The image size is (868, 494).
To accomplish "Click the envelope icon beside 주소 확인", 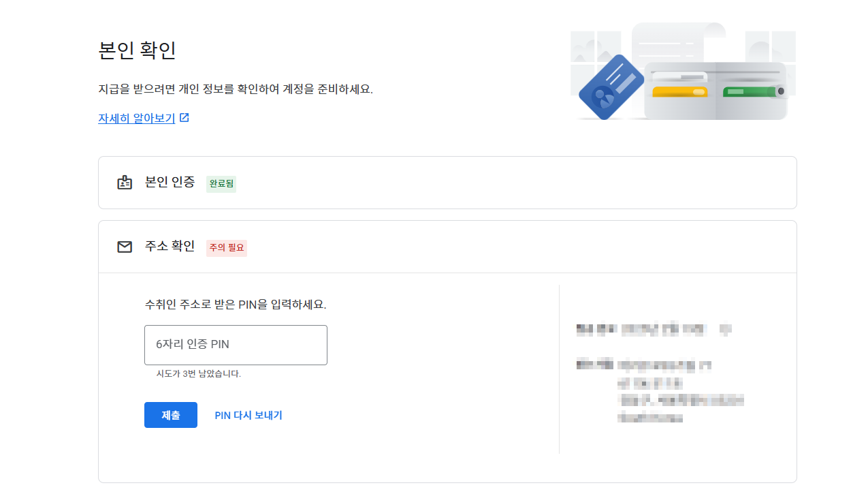I will [x=125, y=247].
